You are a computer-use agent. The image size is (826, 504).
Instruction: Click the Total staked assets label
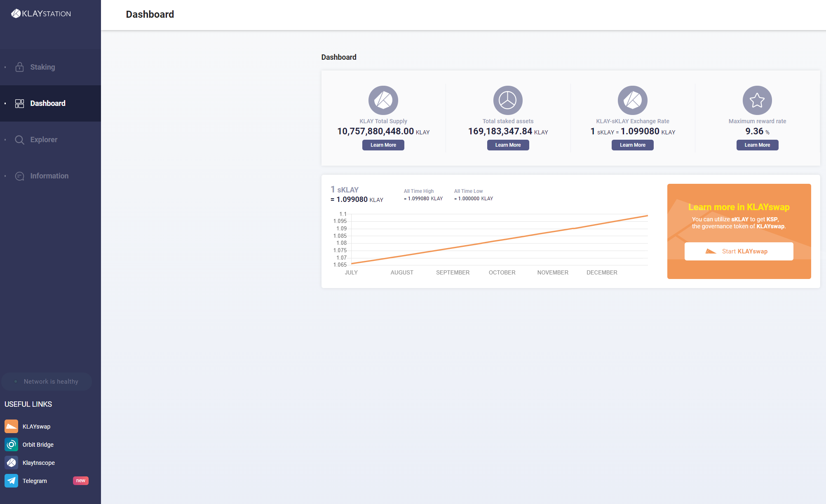508,121
